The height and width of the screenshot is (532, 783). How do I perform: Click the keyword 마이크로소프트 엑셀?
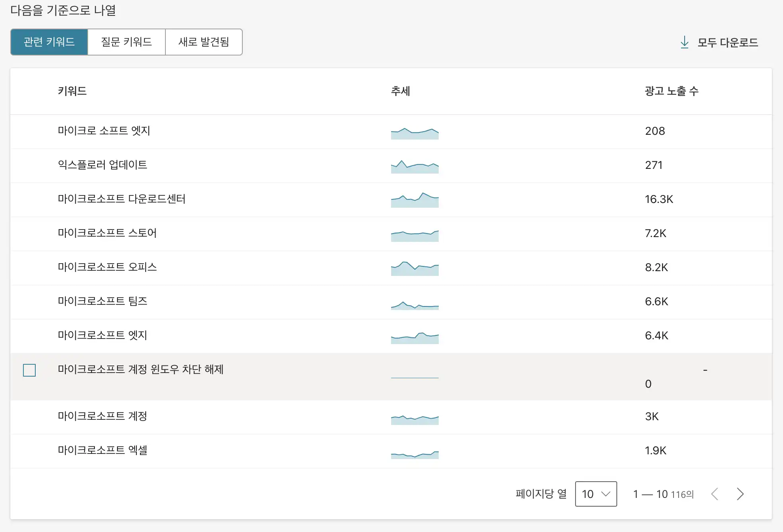point(103,450)
